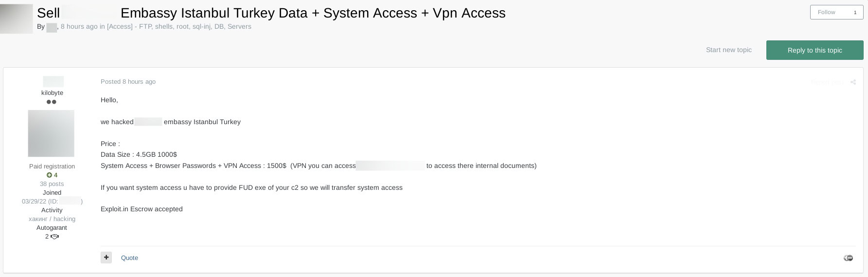Click the green reputation plus icon

pos(49,175)
